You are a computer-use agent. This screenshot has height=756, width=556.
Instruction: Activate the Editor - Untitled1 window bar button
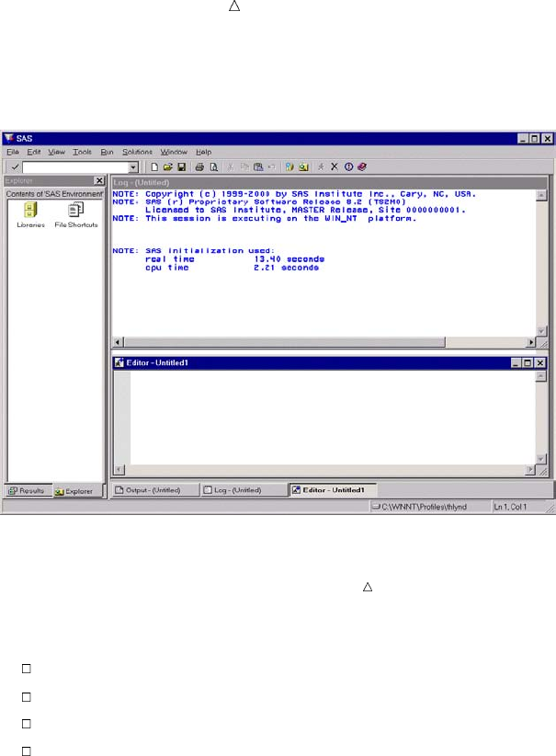333,490
